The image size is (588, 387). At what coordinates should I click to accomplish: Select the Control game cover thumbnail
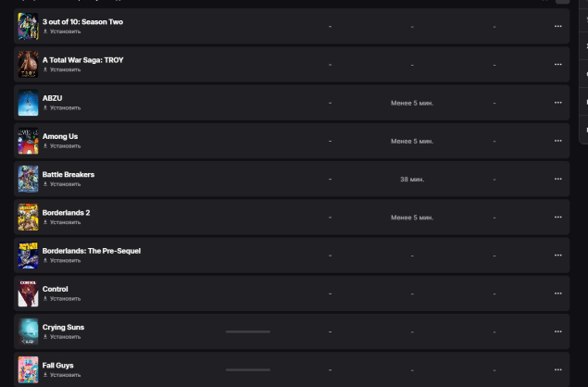(x=28, y=293)
